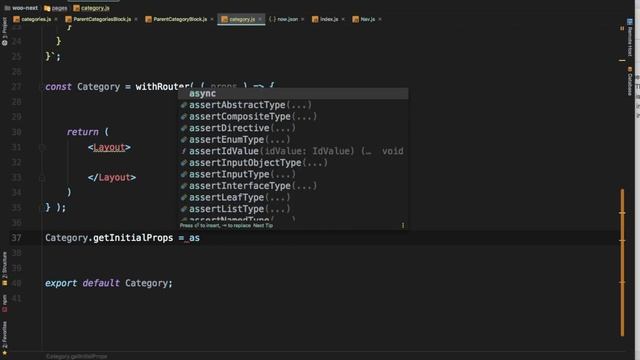Switch to the index.js tab
Screen dimensions: 640x360
click(325, 19)
